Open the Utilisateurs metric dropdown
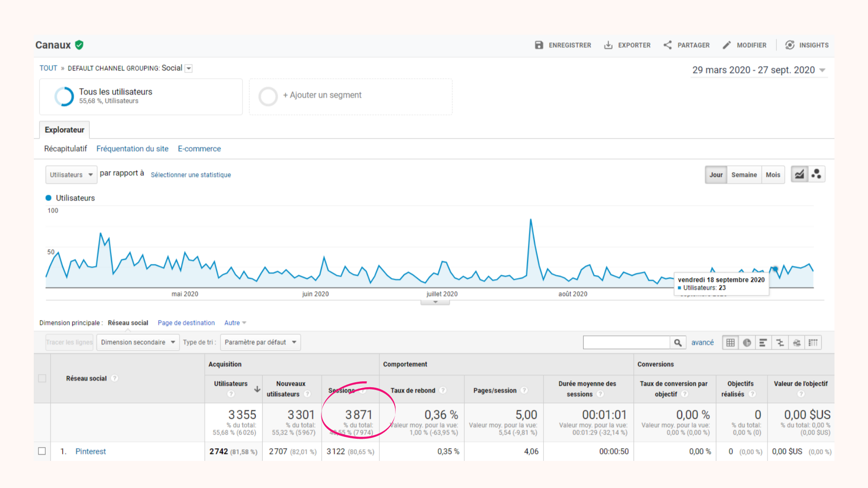 (x=71, y=175)
